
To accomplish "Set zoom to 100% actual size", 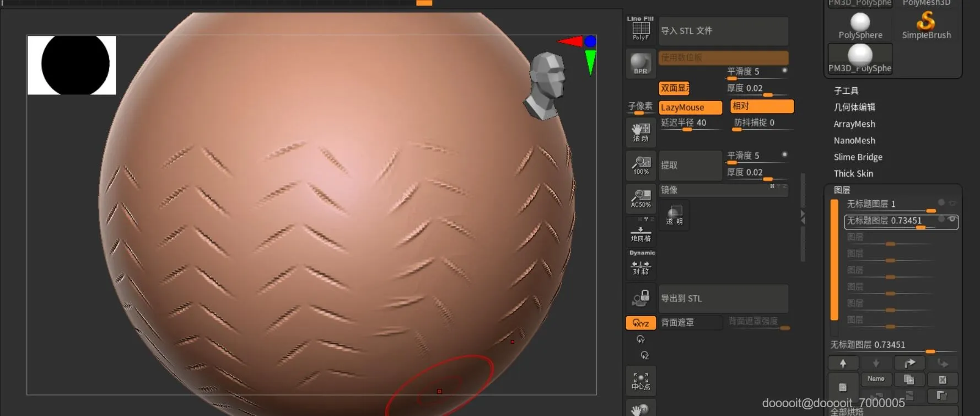I will point(640,166).
